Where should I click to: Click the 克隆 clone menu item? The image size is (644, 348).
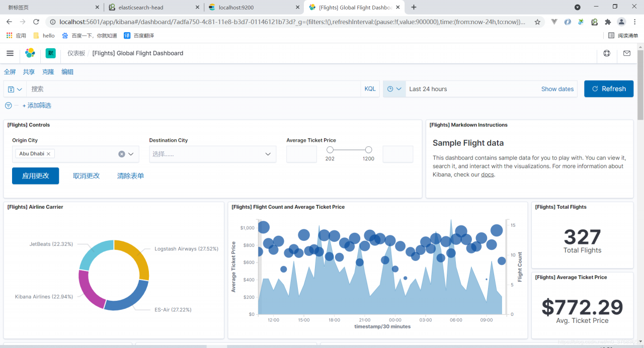tap(48, 72)
